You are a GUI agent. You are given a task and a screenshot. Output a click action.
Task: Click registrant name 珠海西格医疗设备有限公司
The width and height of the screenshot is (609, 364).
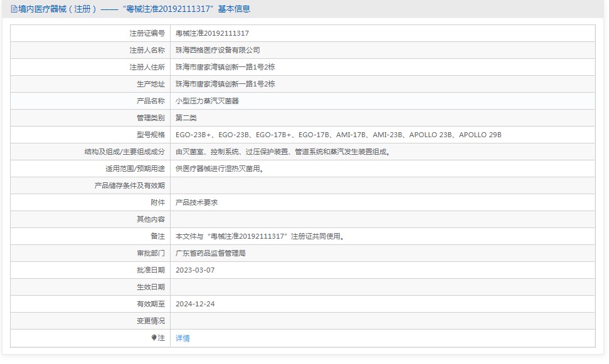click(218, 50)
